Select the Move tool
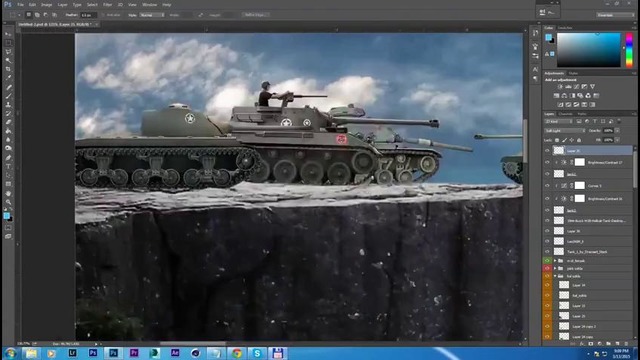The height and width of the screenshot is (360, 640). click(x=8, y=34)
